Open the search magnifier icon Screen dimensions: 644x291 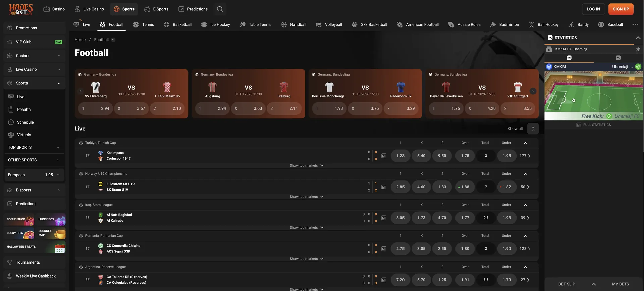click(220, 9)
